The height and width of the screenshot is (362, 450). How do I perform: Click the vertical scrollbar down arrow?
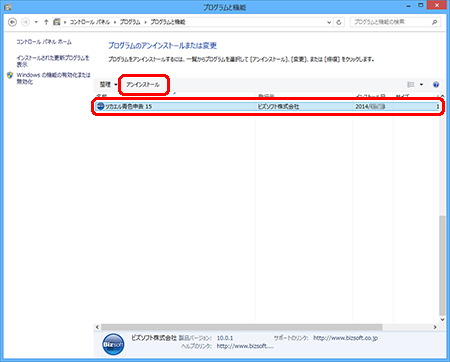pyautogui.click(x=442, y=319)
